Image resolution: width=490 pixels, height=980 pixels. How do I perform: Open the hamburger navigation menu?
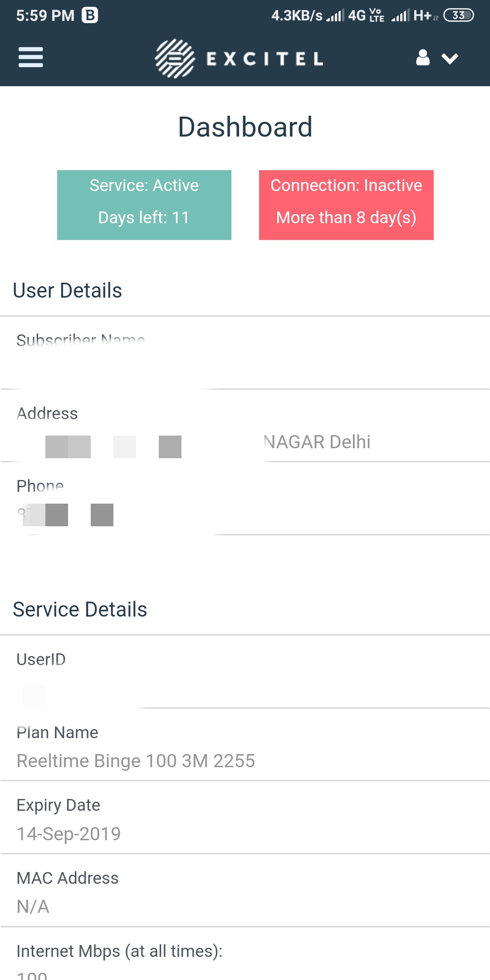click(x=30, y=58)
